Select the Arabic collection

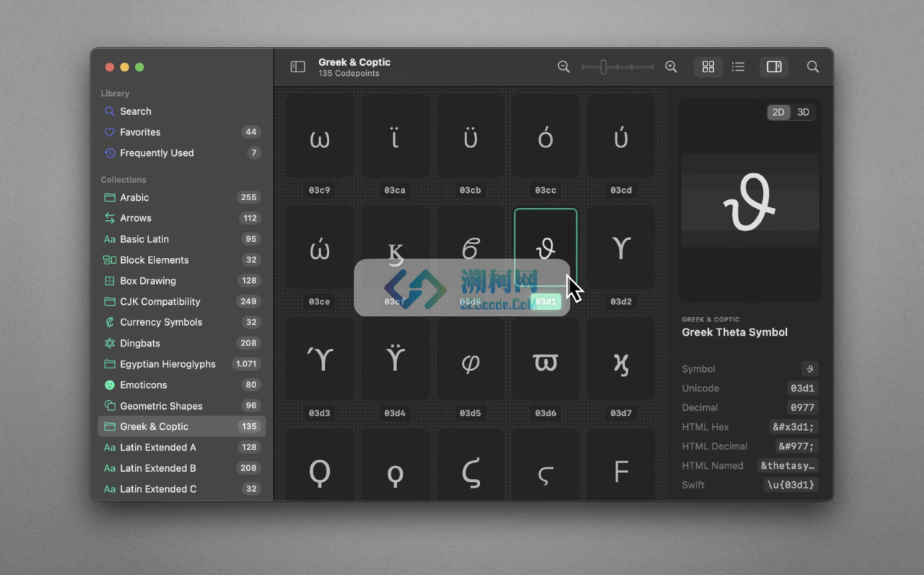pos(181,197)
